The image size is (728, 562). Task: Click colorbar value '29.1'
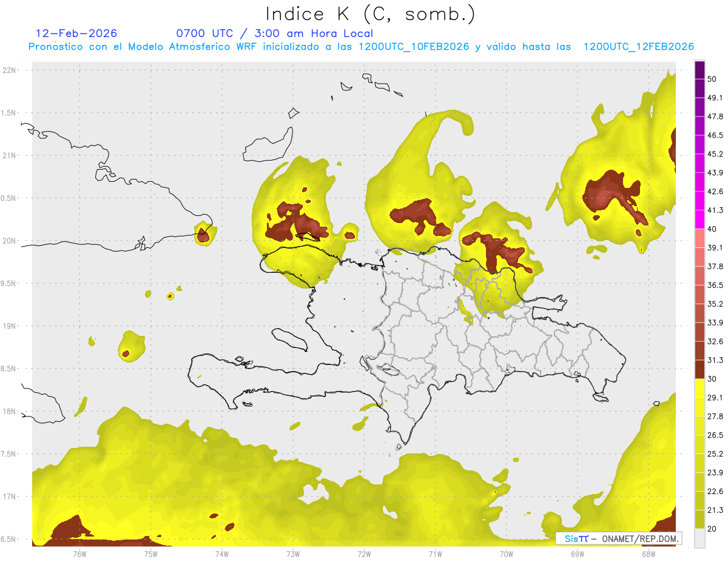[715, 398]
